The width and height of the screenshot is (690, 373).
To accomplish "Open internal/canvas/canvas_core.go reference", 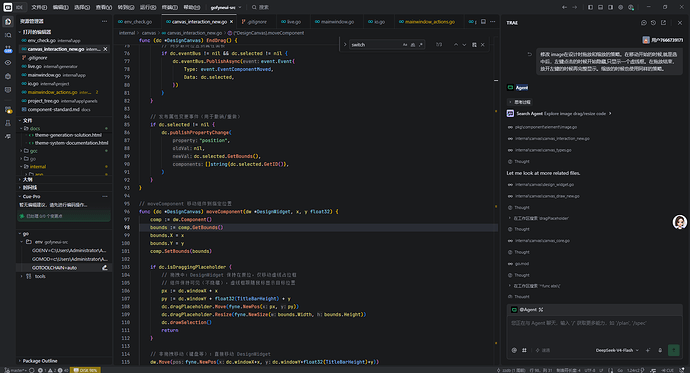I will click(x=542, y=241).
